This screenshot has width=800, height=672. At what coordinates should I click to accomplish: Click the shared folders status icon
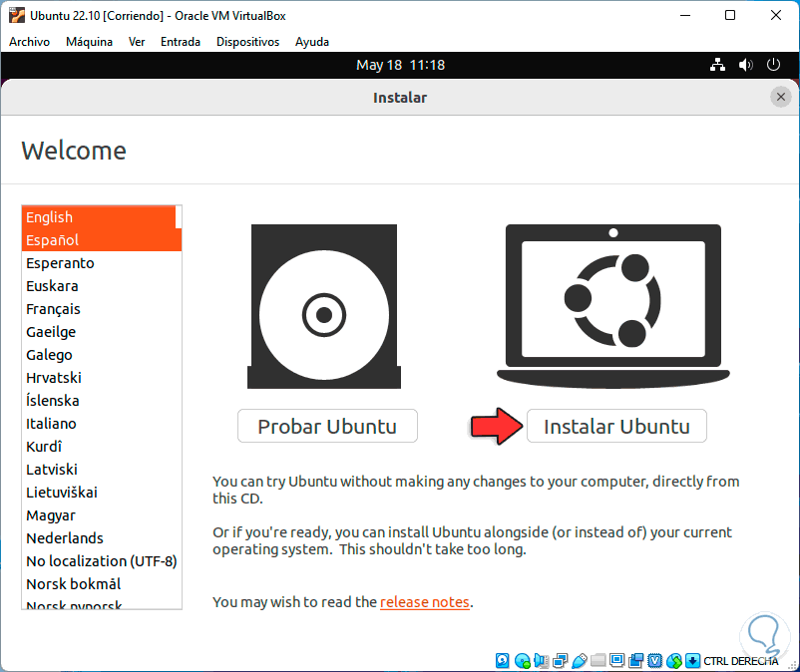coord(598,661)
